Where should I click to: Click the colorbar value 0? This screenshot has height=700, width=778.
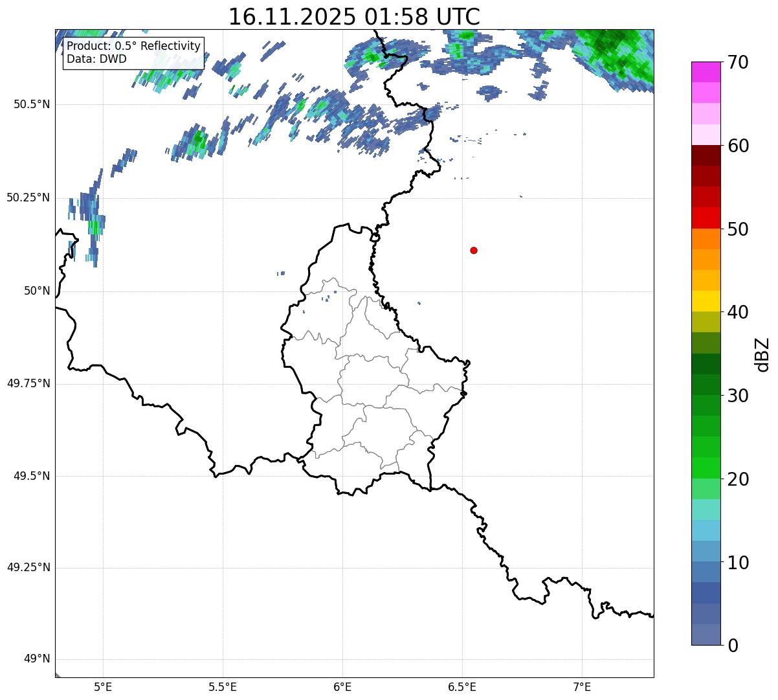(x=733, y=646)
